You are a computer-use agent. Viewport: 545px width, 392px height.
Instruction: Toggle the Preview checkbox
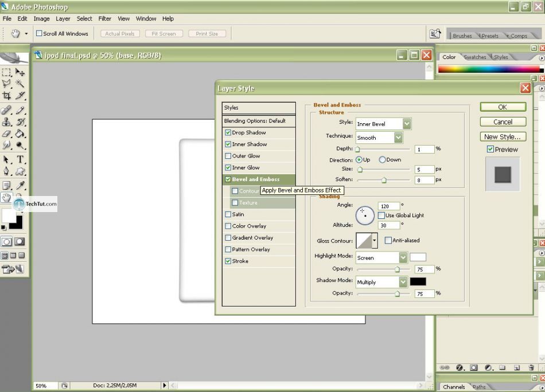coord(490,150)
